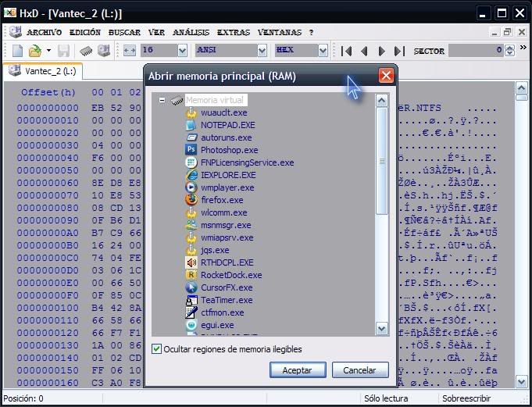Select msnmsgr.exe process icon
The height and width of the screenshot is (407, 532).
pyautogui.click(x=191, y=225)
